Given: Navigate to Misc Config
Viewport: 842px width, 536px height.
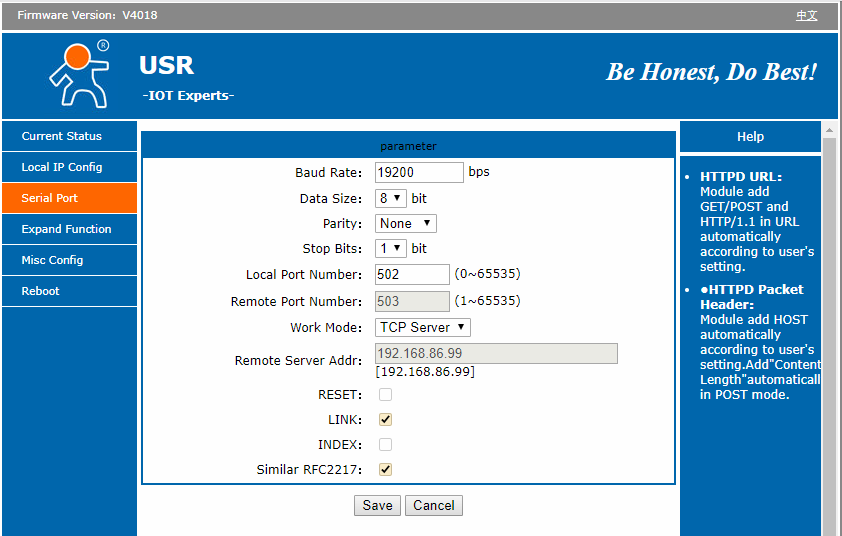Looking at the screenshot, I should 52,260.
